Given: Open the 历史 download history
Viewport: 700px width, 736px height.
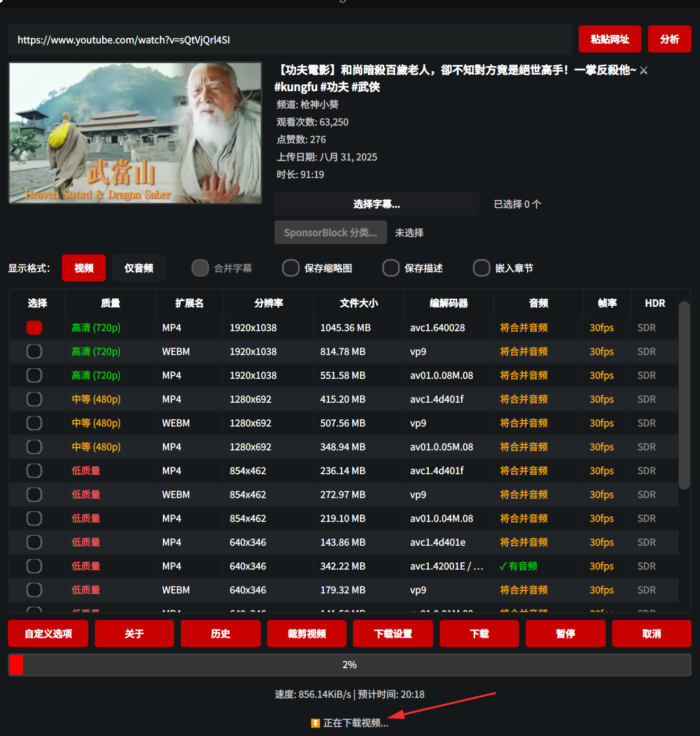Looking at the screenshot, I should click(x=220, y=634).
